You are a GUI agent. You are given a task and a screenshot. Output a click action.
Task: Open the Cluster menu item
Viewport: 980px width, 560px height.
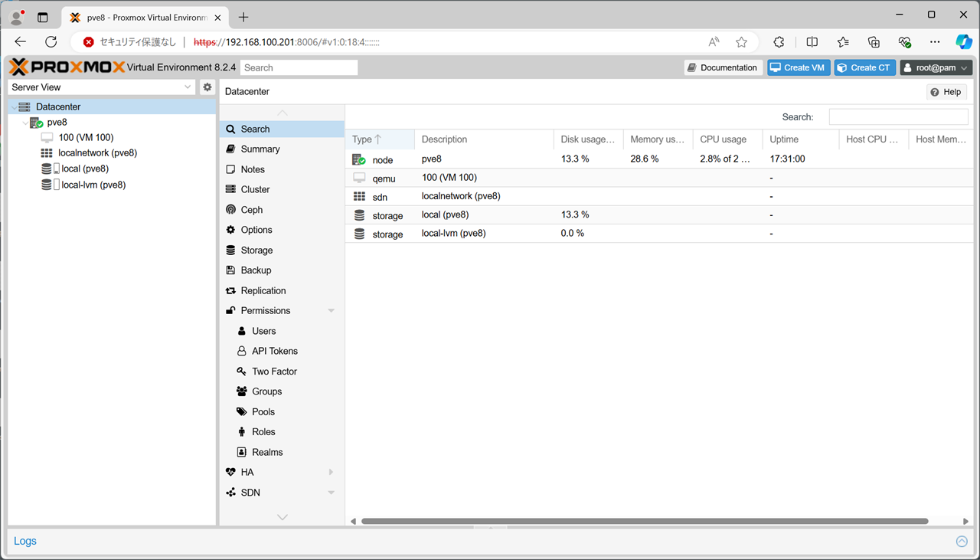255,189
